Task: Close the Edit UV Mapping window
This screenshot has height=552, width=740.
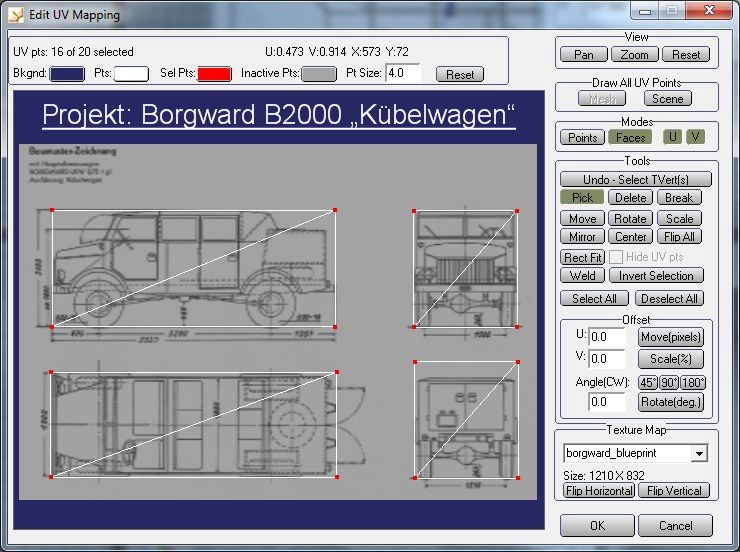Action: 709,10
